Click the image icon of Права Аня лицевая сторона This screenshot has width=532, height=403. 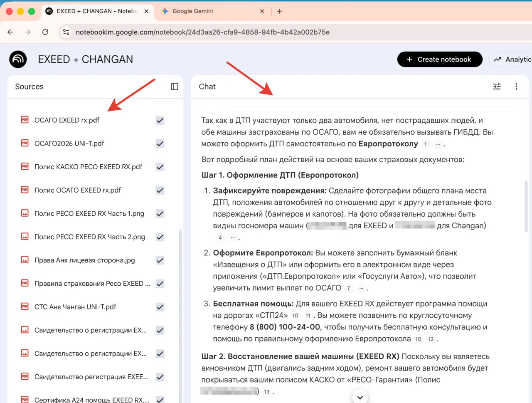tap(25, 260)
